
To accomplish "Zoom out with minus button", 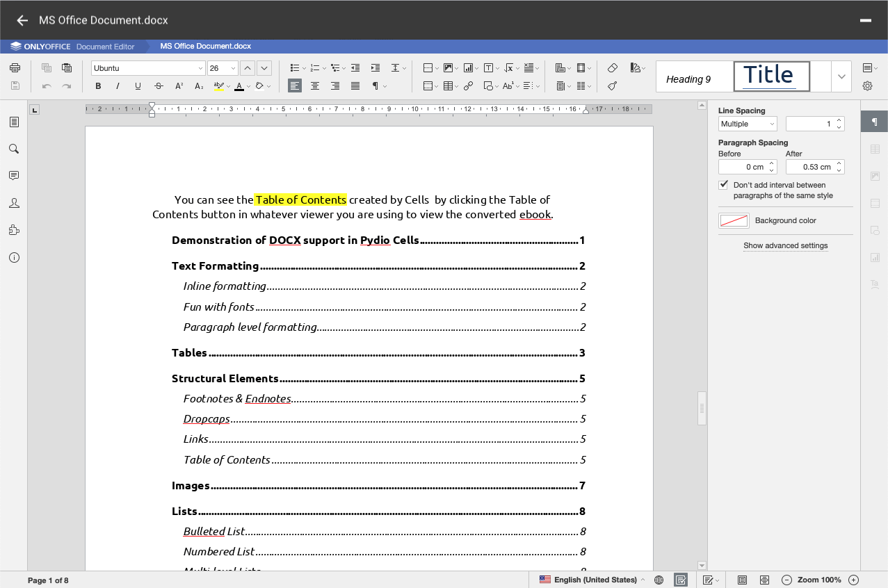I will tap(787, 580).
